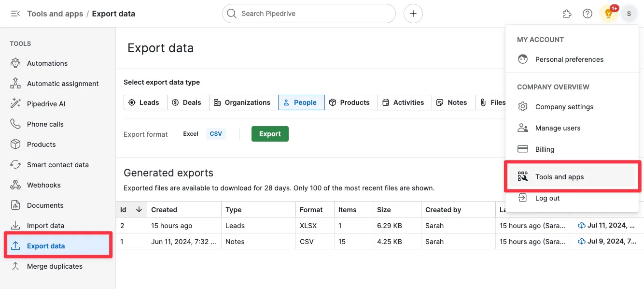Viewport: 644px width, 289px height.
Task: Open the quick add plus button
Action: coord(413,14)
